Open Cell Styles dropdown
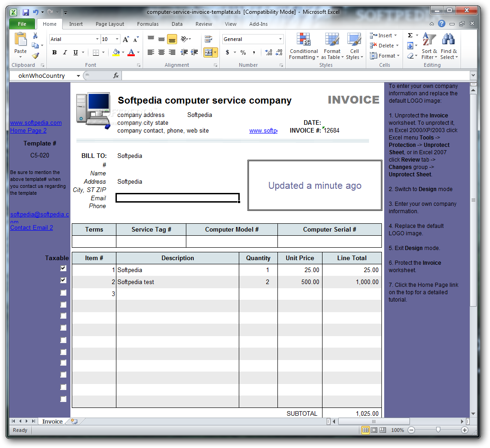 (x=354, y=47)
